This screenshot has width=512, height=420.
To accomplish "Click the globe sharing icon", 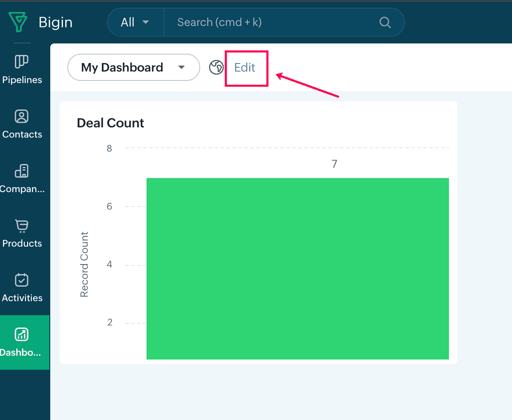I will pos(216,67).
